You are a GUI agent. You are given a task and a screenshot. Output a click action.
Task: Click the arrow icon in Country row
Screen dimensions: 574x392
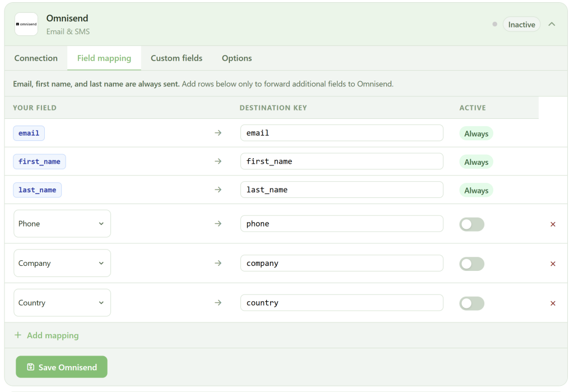click(x=218, y=303)
